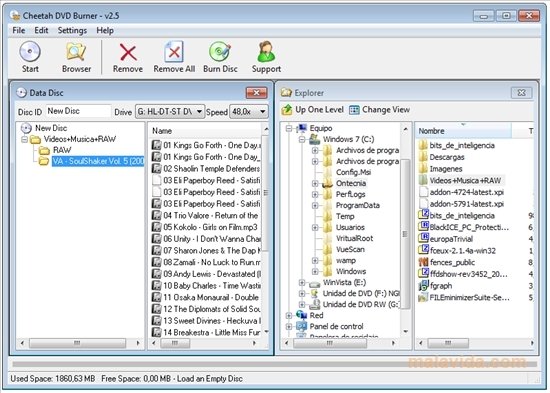Click the Imagenes folder icon
The width and height of the screenshot is (550, 393).
pyautogui.click(x=423, y=168)
